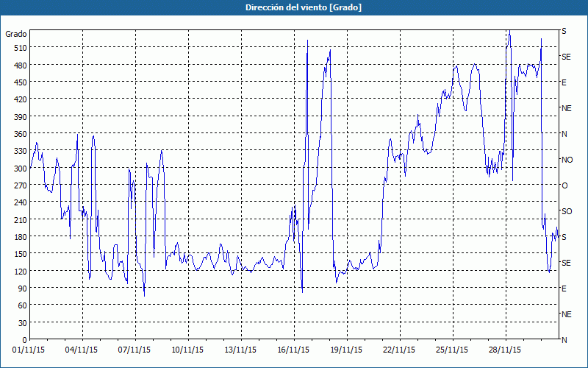Click the 10/11/15 date on the time axis
588x368 pixels.
tap(187, 350)
